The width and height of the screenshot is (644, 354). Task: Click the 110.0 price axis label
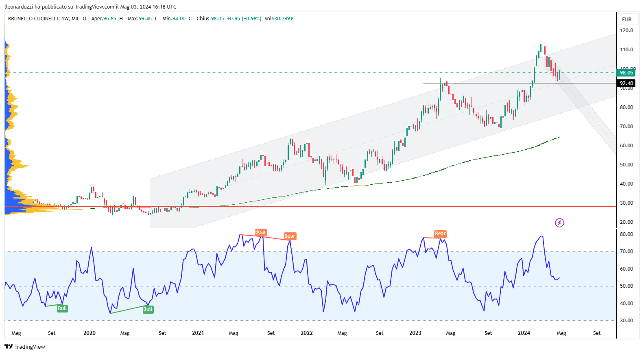click(627, 50)
